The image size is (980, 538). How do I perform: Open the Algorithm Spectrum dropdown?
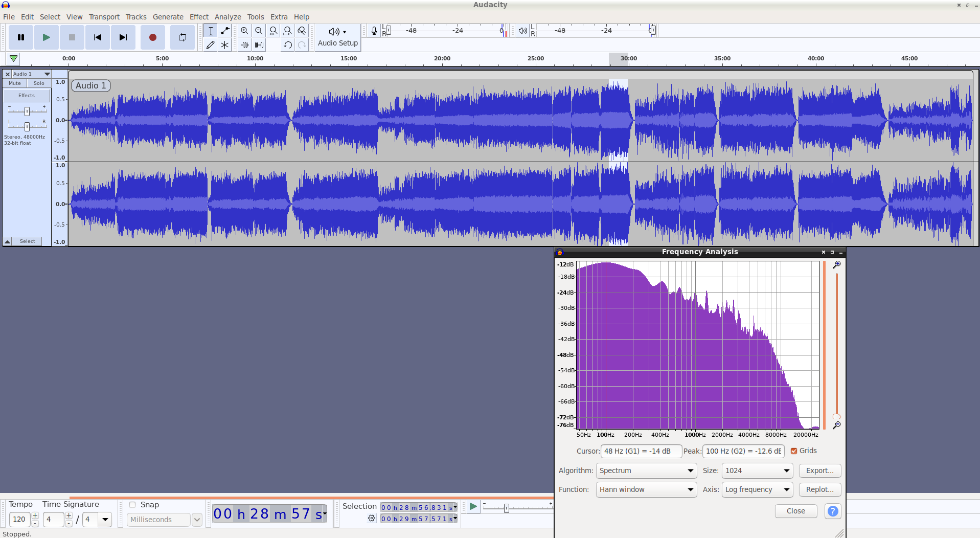(647, 470)
